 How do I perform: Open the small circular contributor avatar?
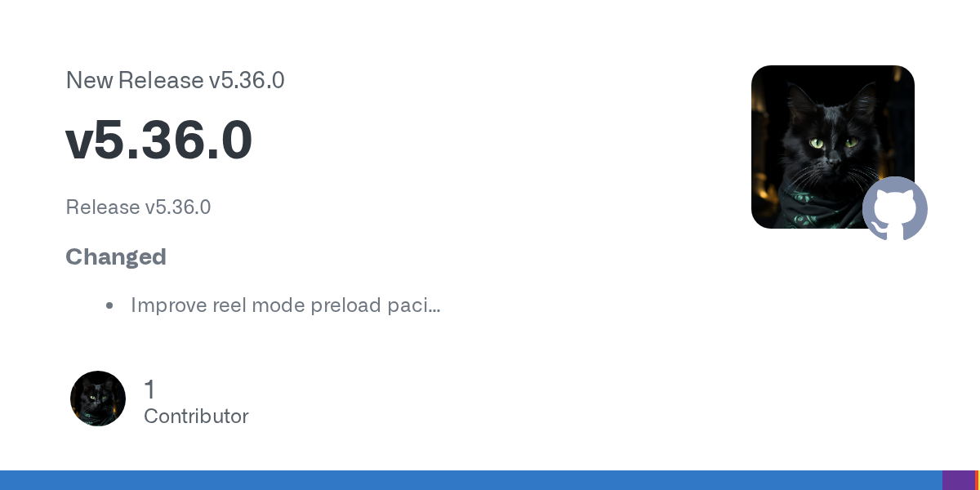(98, 399)
